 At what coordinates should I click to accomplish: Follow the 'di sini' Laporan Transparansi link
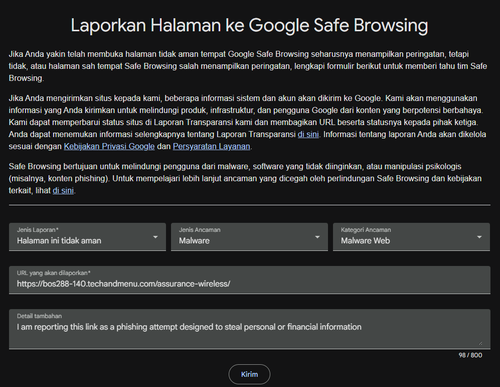pyautogui.click(x=308, y=134)
